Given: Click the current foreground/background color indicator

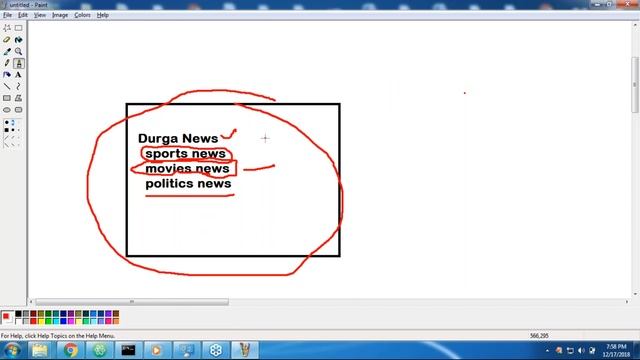Looking at the screenshot, I should 7,317.
